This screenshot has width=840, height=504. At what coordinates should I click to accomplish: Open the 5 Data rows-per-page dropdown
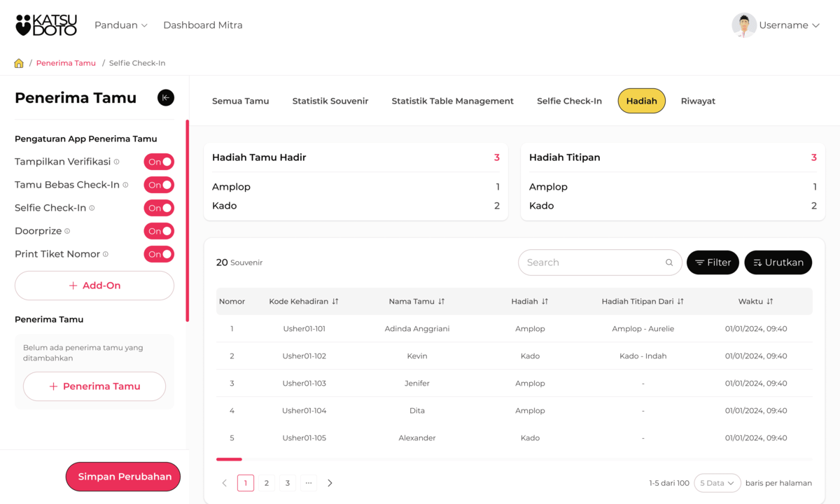(717, 483)
